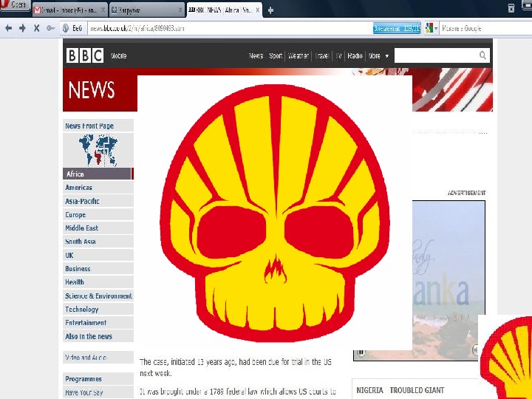Click the BBC logo
The height and width of the screenshot is (399, 532).
(x=85, y=55)
